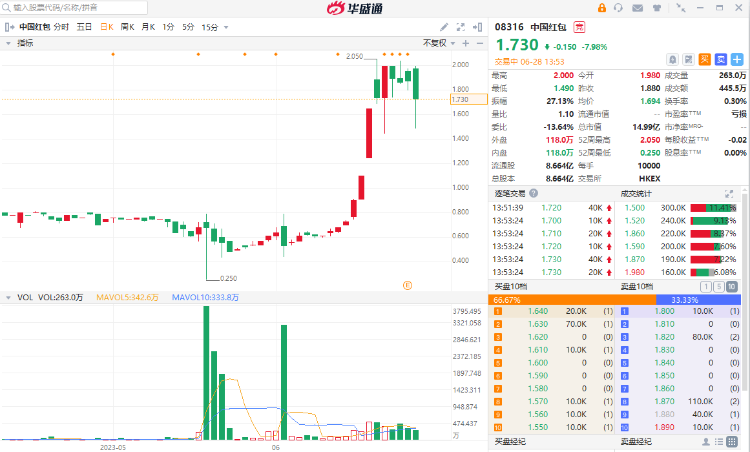The image size is (750, 452).
Task: Select the 5分 five-minute chart tab
Action: (188, 27)
